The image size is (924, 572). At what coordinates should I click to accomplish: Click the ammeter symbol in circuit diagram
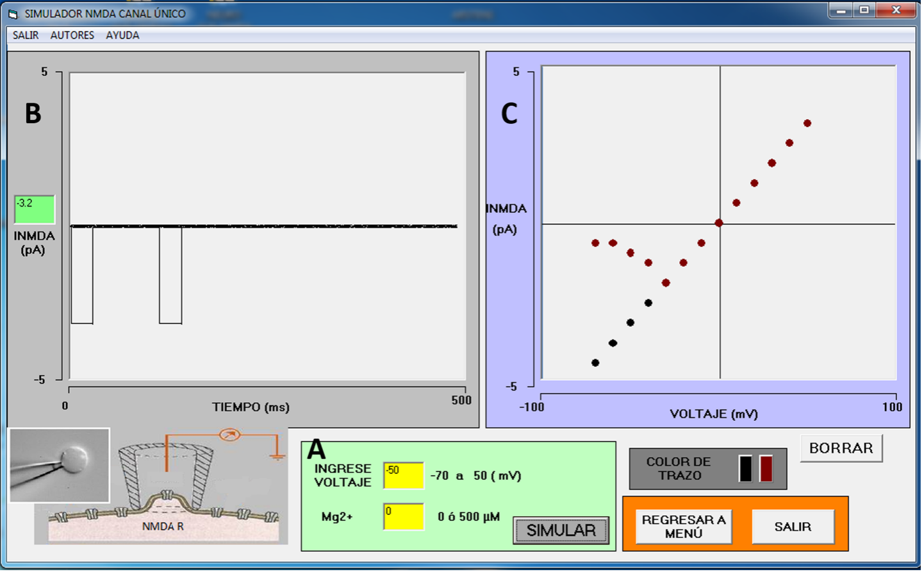click(x=229, y=435)
